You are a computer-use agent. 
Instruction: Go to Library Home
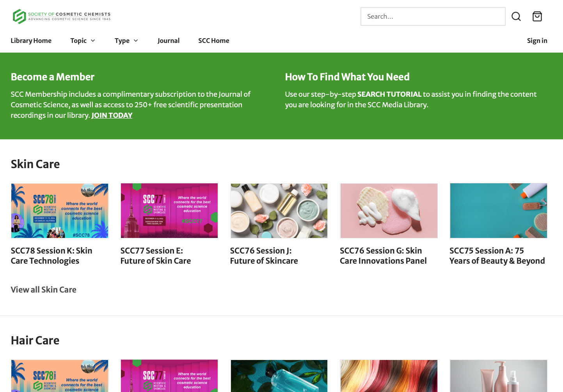click(31, 41)
